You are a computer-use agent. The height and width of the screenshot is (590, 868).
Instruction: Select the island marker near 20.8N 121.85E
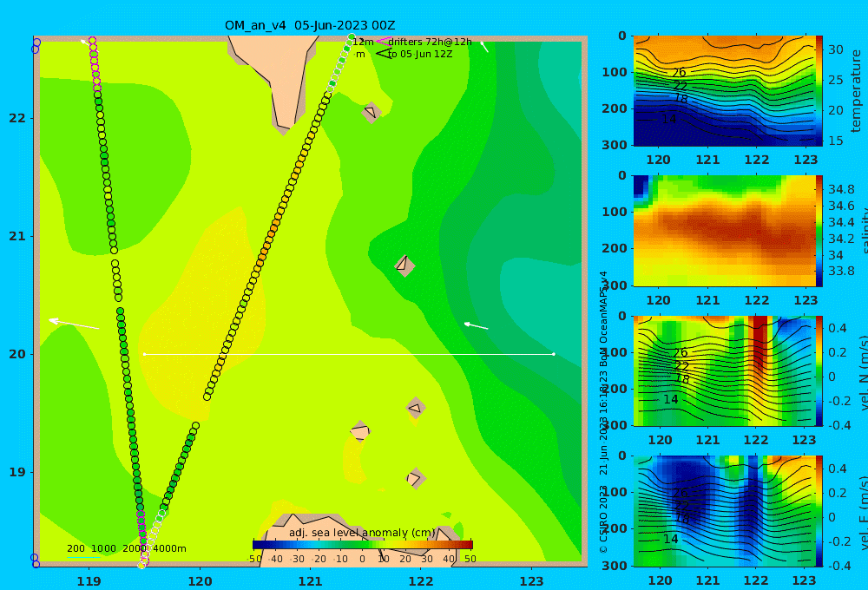point(404,265)
